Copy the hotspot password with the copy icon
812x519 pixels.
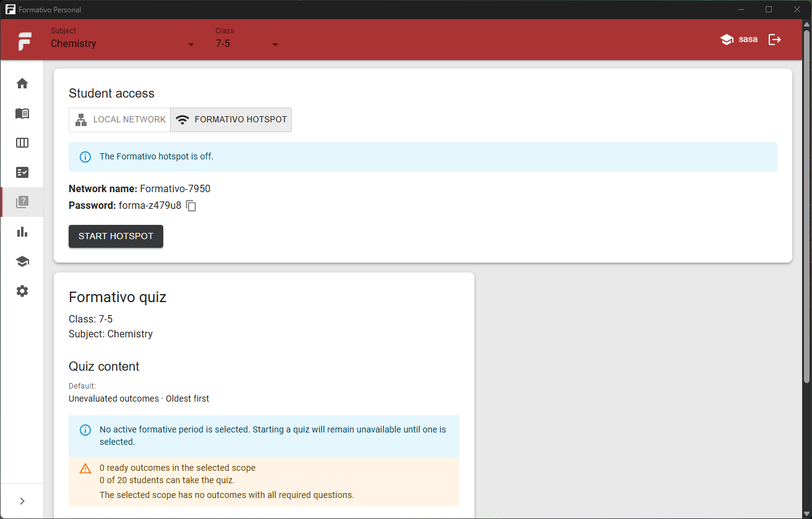pyautogui.click(x=191, y=206)
